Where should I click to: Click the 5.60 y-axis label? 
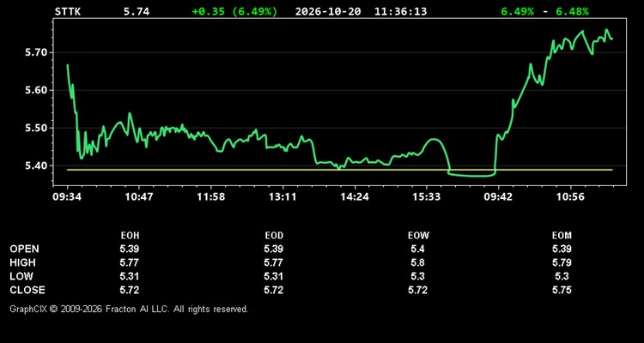(x=38, y=90)
